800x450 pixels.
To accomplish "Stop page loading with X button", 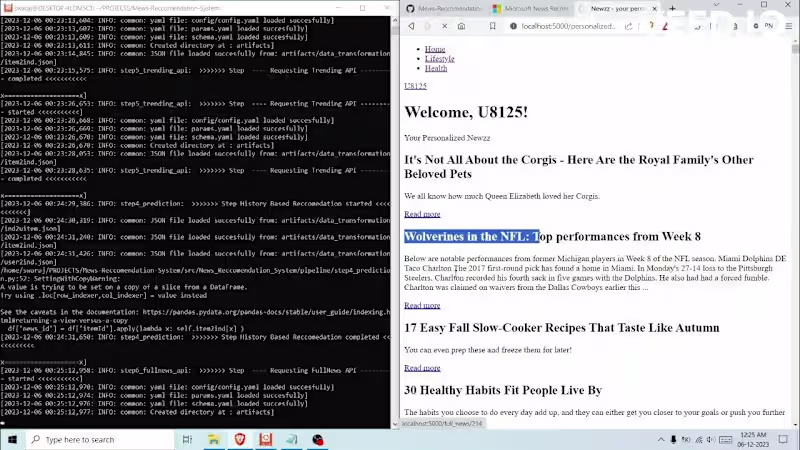I will (444, 26).
